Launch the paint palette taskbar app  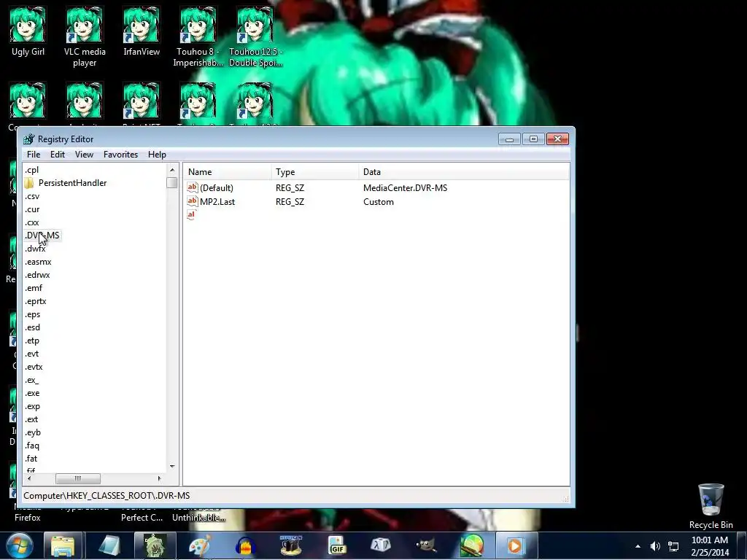[x=200, y=546]
